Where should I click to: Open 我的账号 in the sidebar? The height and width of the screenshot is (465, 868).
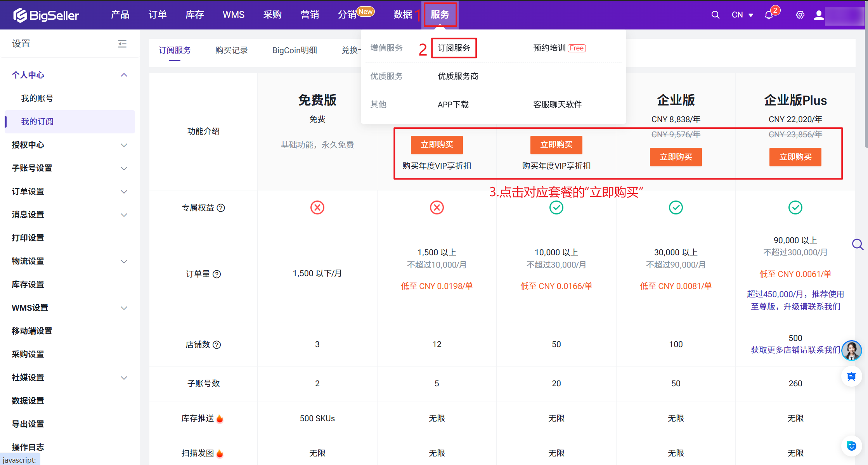click(x=37, y=99)
